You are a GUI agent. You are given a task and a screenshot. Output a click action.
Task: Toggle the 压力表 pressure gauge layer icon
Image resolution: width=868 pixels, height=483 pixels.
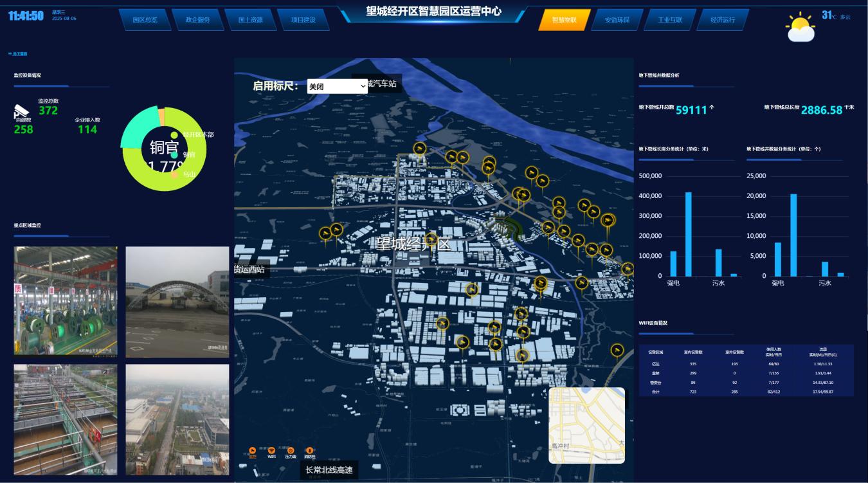pyautogui.click(x=291, y=451)
